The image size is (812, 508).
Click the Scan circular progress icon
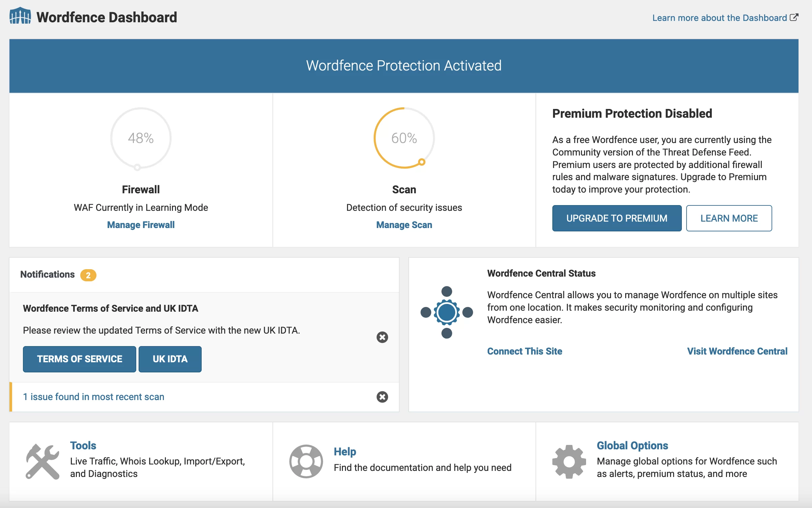pos(404,138)
